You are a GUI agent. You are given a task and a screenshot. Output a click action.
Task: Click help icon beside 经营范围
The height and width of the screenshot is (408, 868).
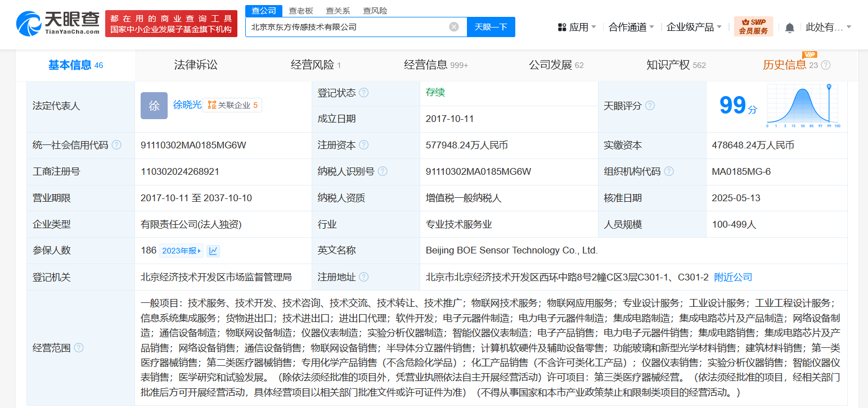tap(79, 348)
